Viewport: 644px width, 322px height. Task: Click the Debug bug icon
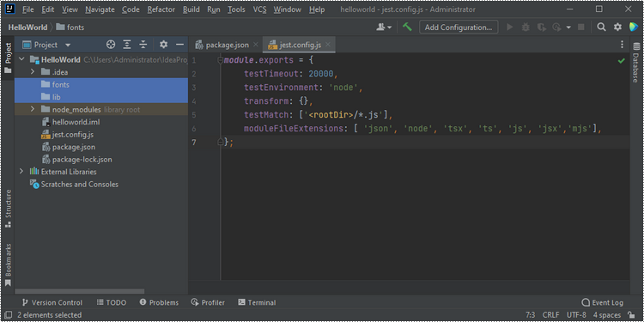[x=526, y=27]
